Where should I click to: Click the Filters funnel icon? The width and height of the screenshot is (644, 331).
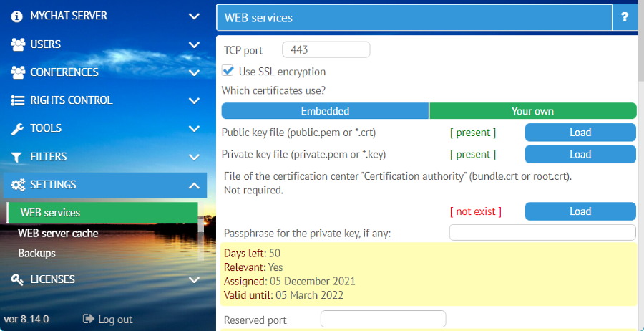[18, 157]
